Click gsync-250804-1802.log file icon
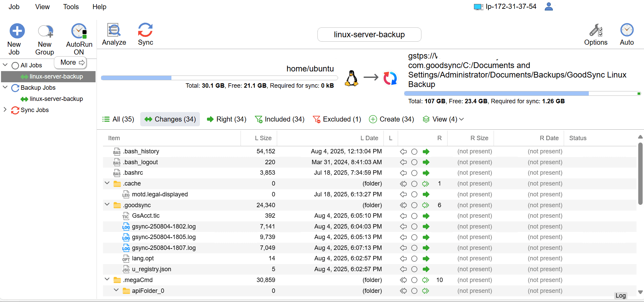 (x=126, y=226)
